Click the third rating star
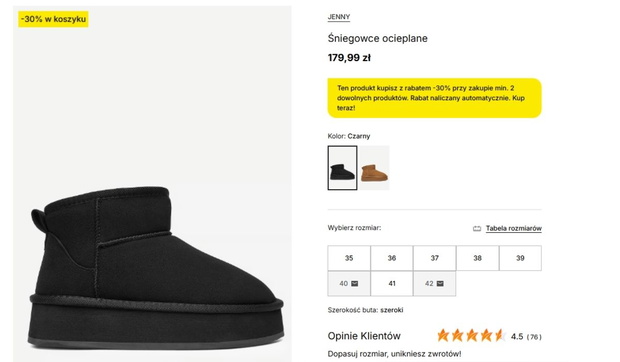 (x=472, y=336)
